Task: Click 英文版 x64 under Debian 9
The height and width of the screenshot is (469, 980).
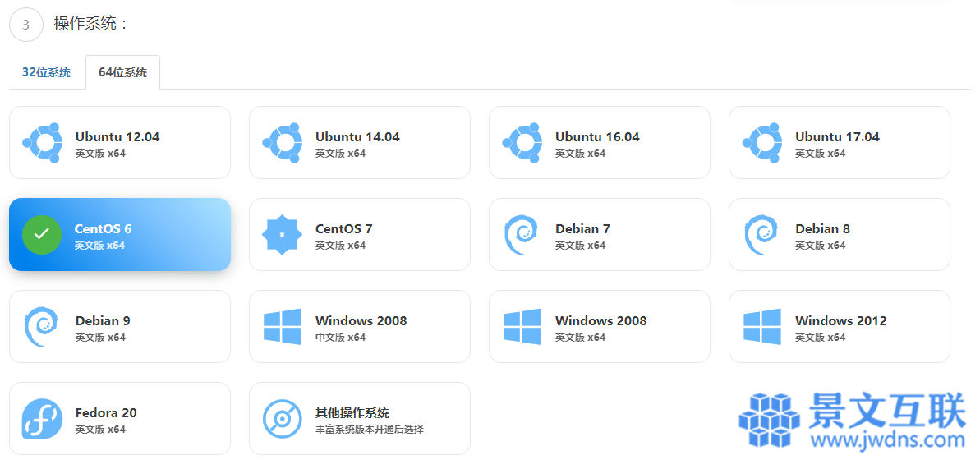Action: [x=100, y=338]
